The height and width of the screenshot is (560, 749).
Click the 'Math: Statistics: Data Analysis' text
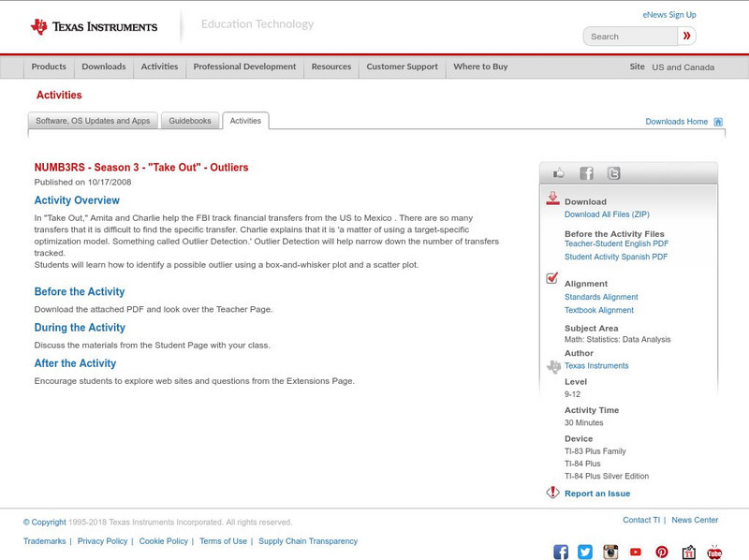point(618,339)
